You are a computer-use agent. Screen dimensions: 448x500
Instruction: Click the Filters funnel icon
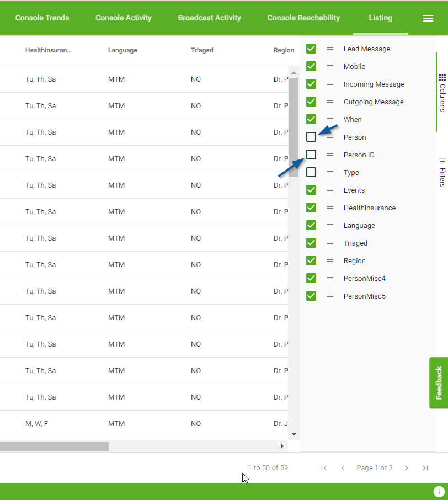(x=442, y=161)
